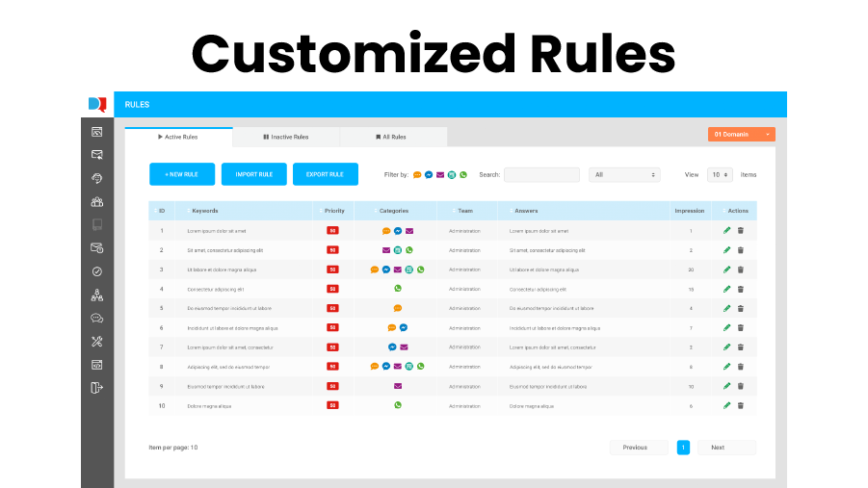Click the checkmark circle sidebar icon

click(96, 271)
